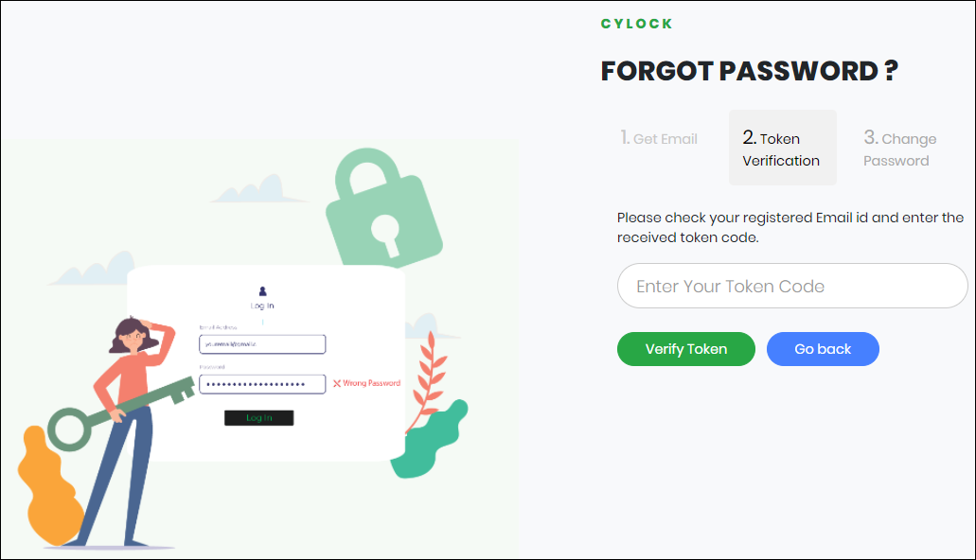Click the FORGOT PASSWORD heading

coord(749,71)
